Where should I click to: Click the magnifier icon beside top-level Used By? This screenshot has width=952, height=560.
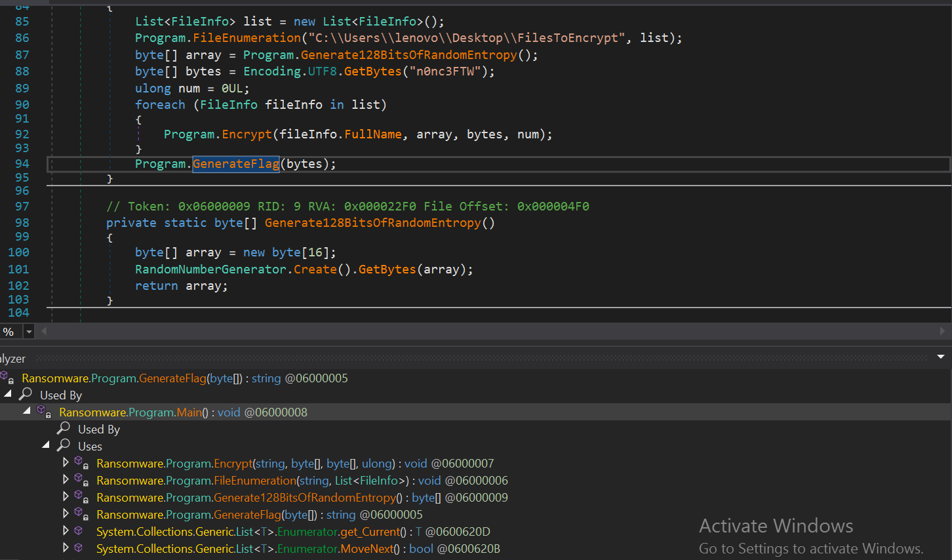(26, 394)
